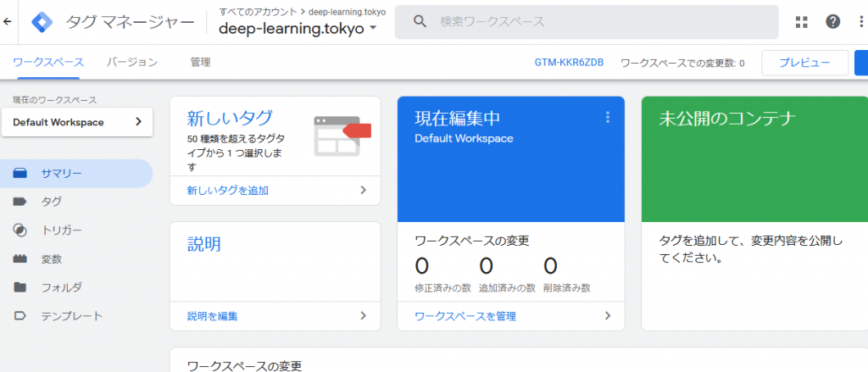Click the Tag Manager logo icon
This screenshot has height=372, width=868.
tap(42, 21)
